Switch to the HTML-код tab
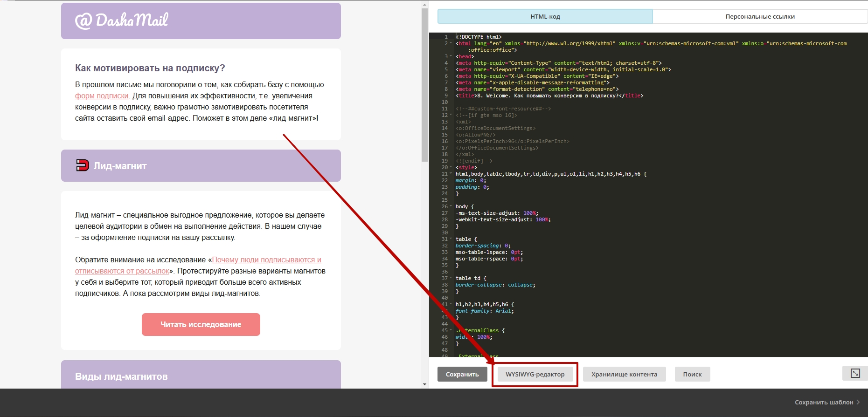This screenshot has height=417, width=868. click(x=545, y=16)
